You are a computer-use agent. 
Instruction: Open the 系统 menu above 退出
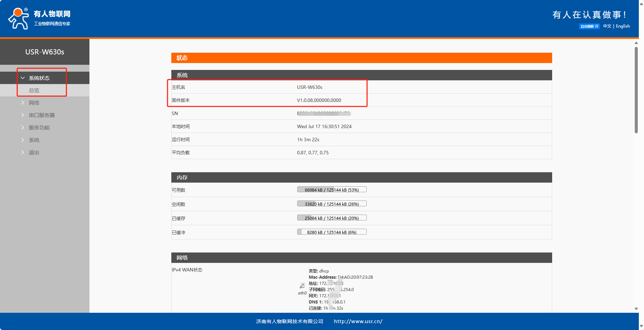(34, 140)
